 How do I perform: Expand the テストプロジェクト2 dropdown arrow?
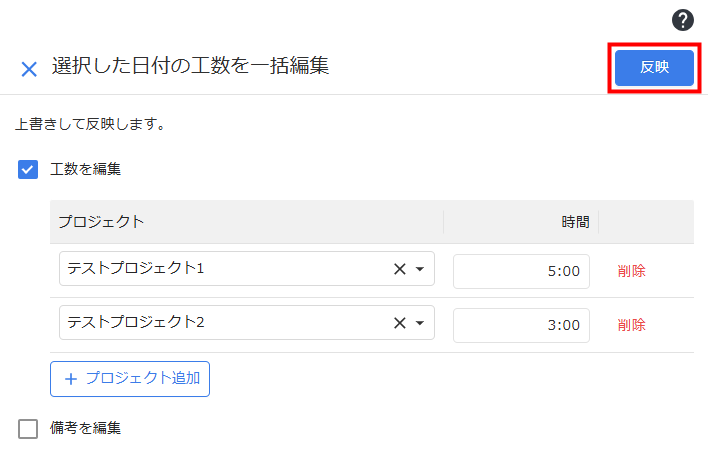click(x=420, y=323)
